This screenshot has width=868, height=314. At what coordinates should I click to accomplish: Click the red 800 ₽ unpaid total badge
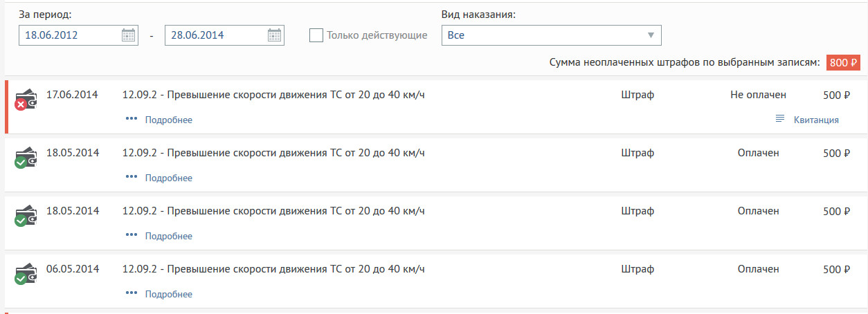pos(842,62)
